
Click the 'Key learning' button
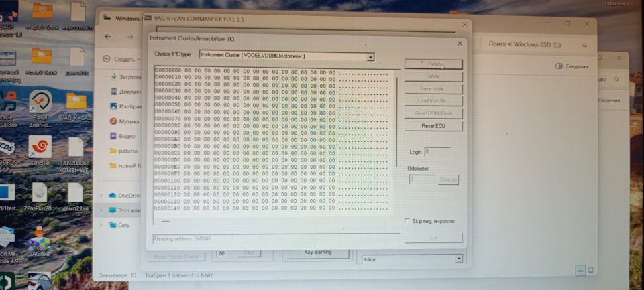317,252
